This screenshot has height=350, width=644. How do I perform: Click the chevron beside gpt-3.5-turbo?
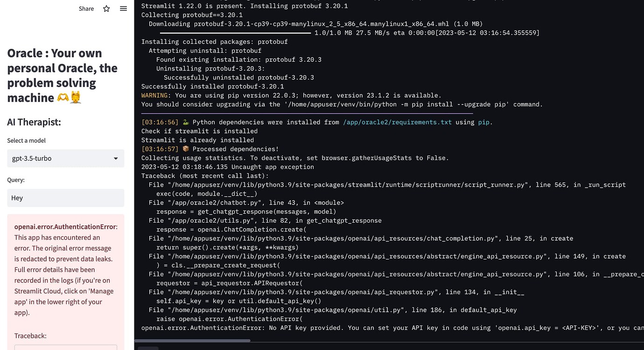(x=115, y=158)
